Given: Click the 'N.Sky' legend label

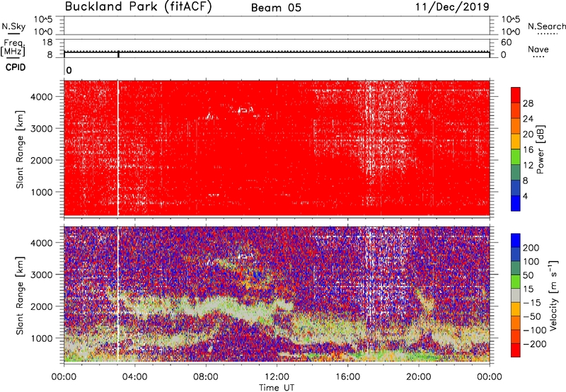Looking at the screenshot, I should pyautogui.click(x=13, y=26).
